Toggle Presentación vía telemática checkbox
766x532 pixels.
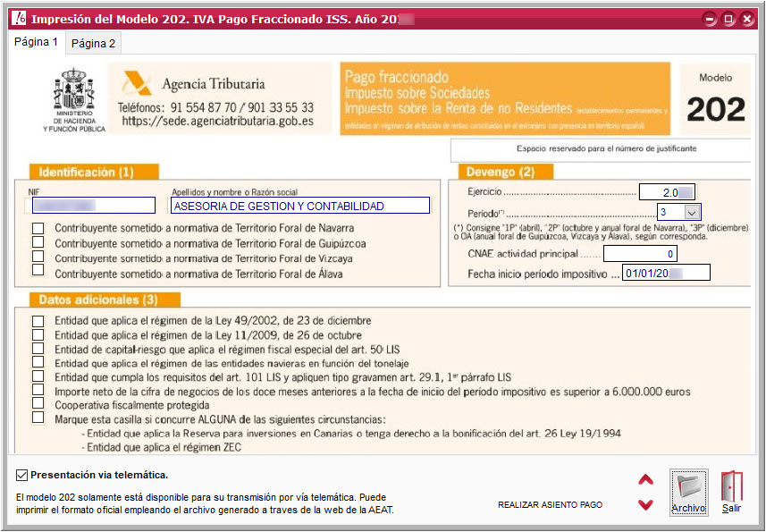(22, 475)
